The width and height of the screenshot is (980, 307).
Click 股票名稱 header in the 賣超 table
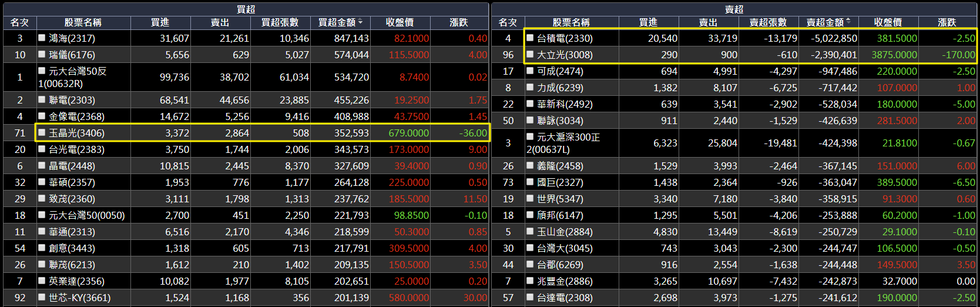tap(572, 22)
